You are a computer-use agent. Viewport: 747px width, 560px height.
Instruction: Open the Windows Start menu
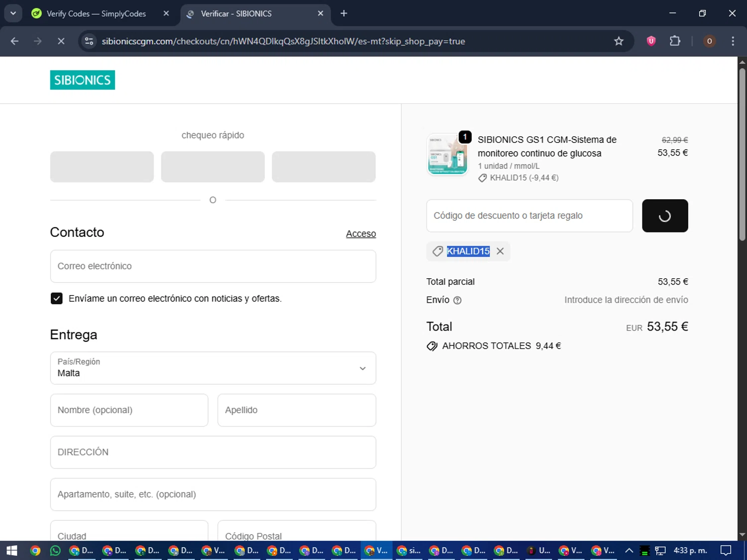click(x=12, y=551)
